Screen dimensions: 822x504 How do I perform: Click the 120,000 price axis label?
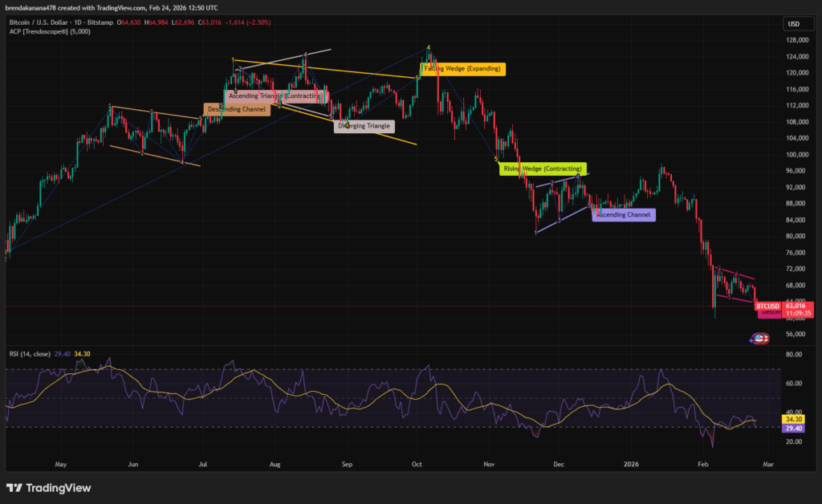coord(797,73)
